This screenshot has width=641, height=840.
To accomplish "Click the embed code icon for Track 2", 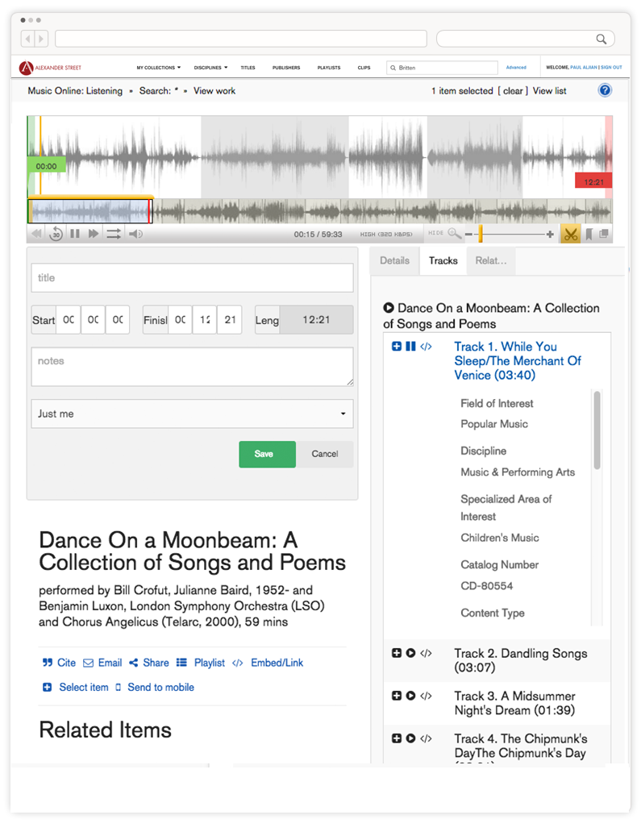I will [x=426, y=653].
